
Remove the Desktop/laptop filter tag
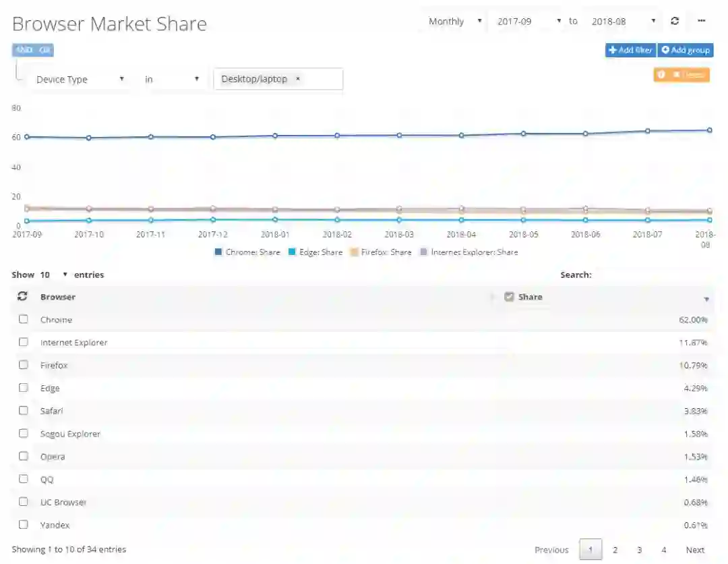point(298,78)
